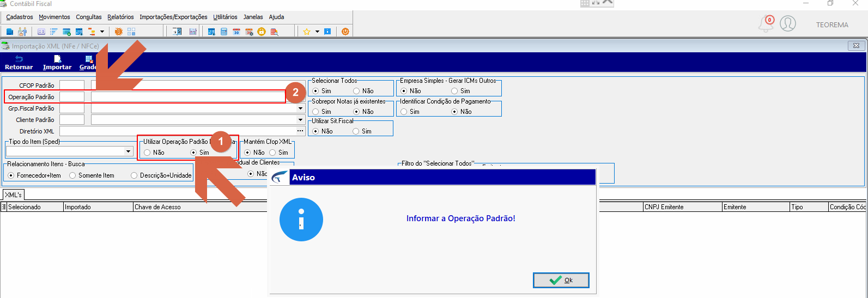The image size is (868, 298).
Task: Click the CNPJ Emitente column header
Action: pos(682,207)
